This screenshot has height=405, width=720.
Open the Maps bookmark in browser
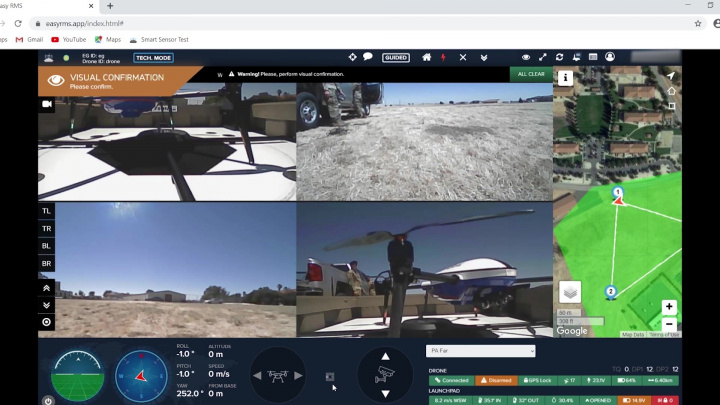[108, 39]
